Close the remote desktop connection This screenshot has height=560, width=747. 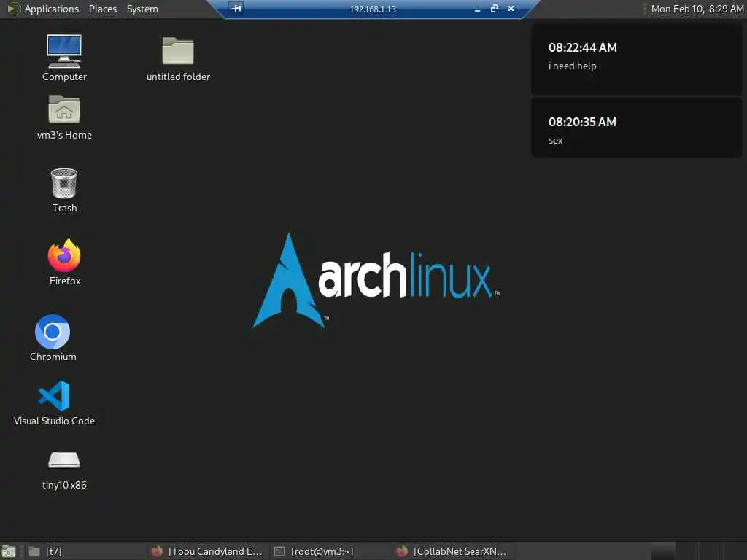point(511,8)
